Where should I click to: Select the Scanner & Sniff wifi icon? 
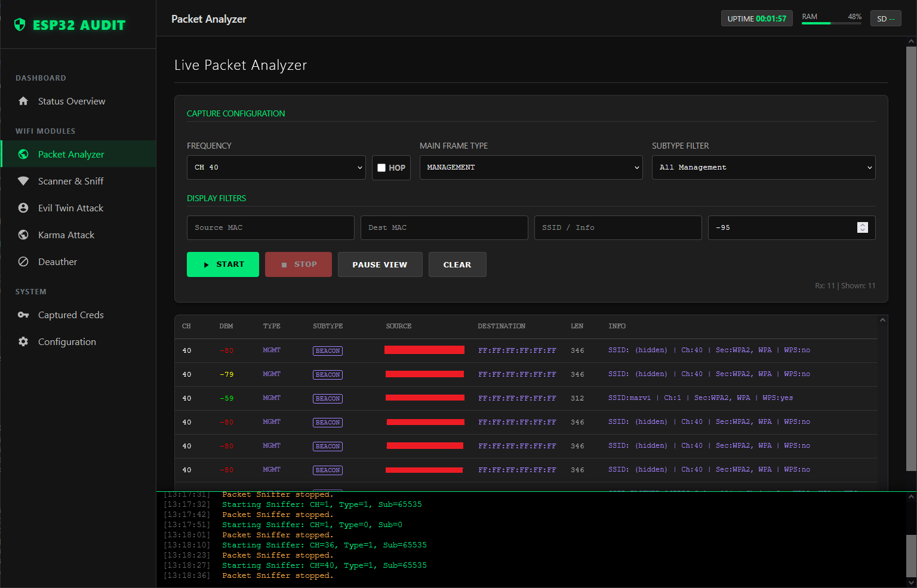(x=23, y=181)
